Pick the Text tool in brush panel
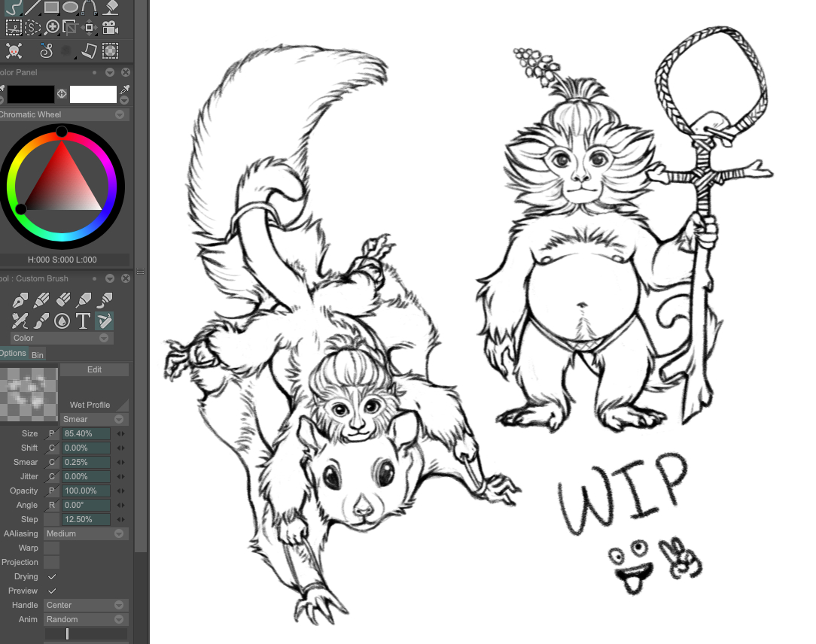 tap(83, 321)
